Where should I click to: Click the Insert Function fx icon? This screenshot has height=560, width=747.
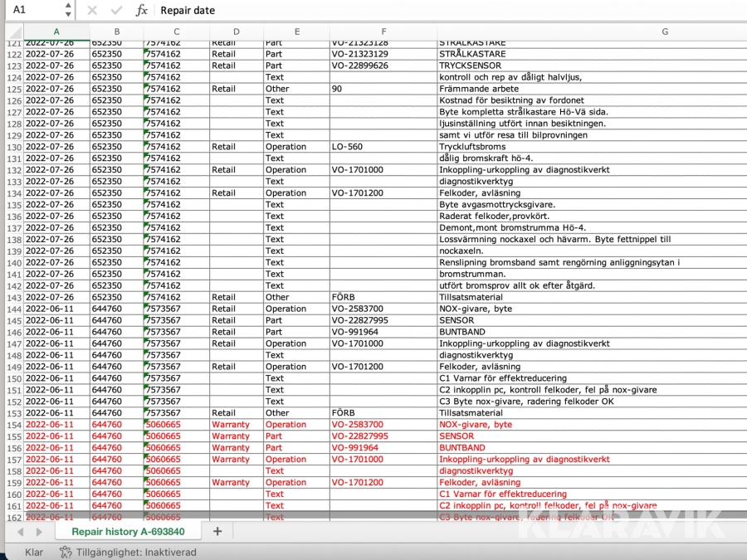click(142, 11)
